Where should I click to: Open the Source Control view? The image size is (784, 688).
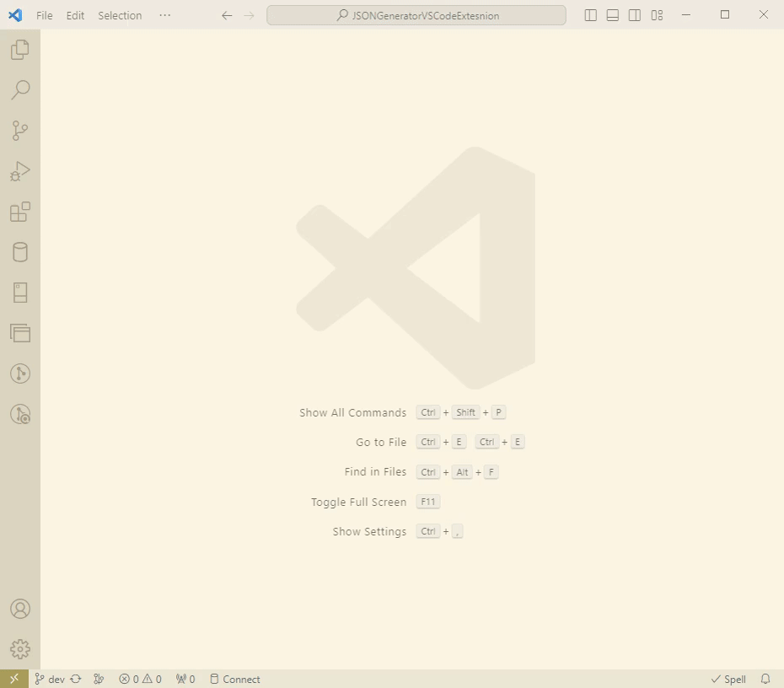pyautogui.click(x=20, y=131)
